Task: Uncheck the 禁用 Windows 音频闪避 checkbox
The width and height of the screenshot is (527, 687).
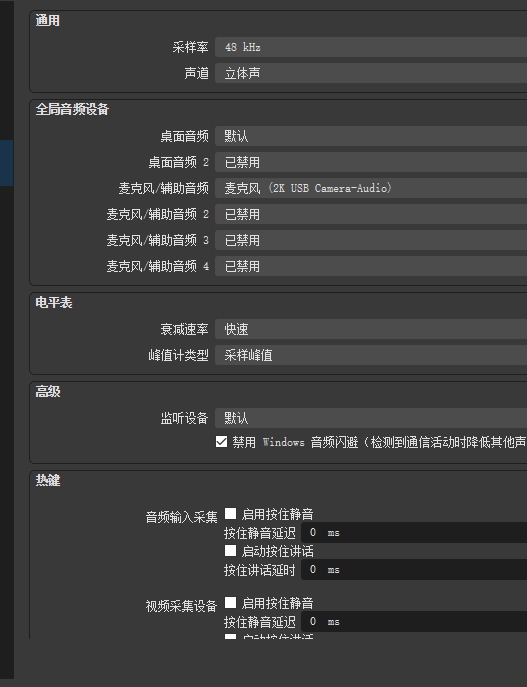Action: coord(222,442)
